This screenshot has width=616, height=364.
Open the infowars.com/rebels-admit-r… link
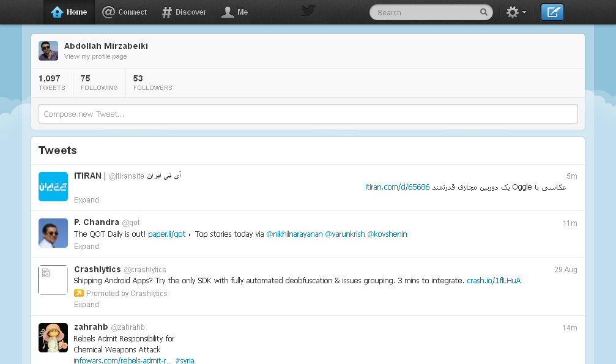(122, 360)
